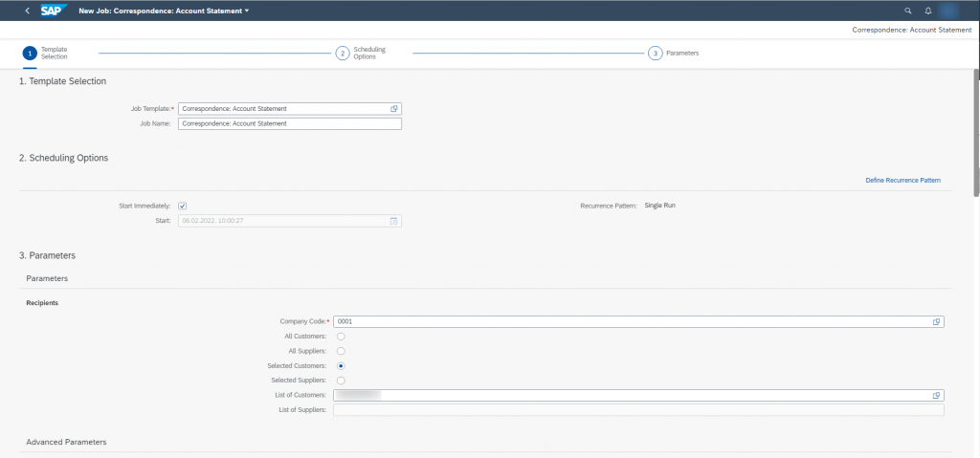Click the Correspondence: Account Statement subtitle text

(912, 30)
